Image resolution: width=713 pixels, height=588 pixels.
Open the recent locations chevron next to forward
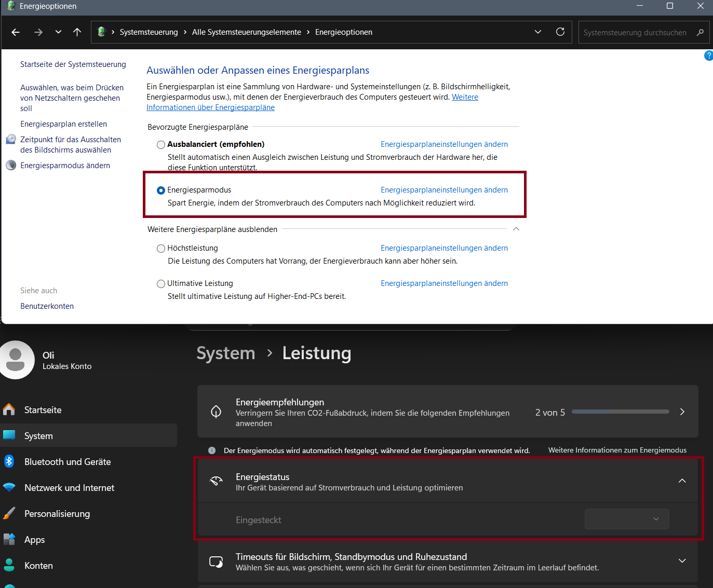click(58, 32)
